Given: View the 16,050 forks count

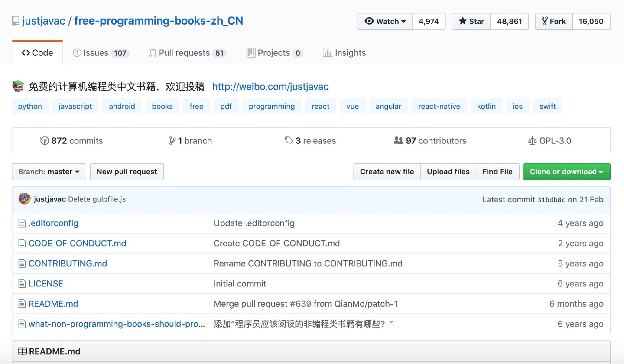Looking at the screenshot, I should coord(591,21).
